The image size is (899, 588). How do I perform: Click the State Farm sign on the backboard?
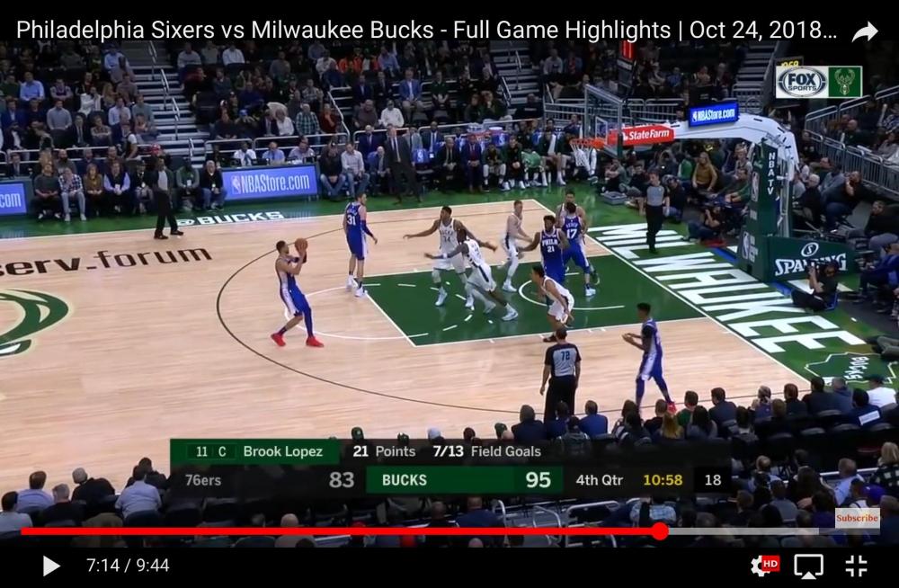coord(646,136)
